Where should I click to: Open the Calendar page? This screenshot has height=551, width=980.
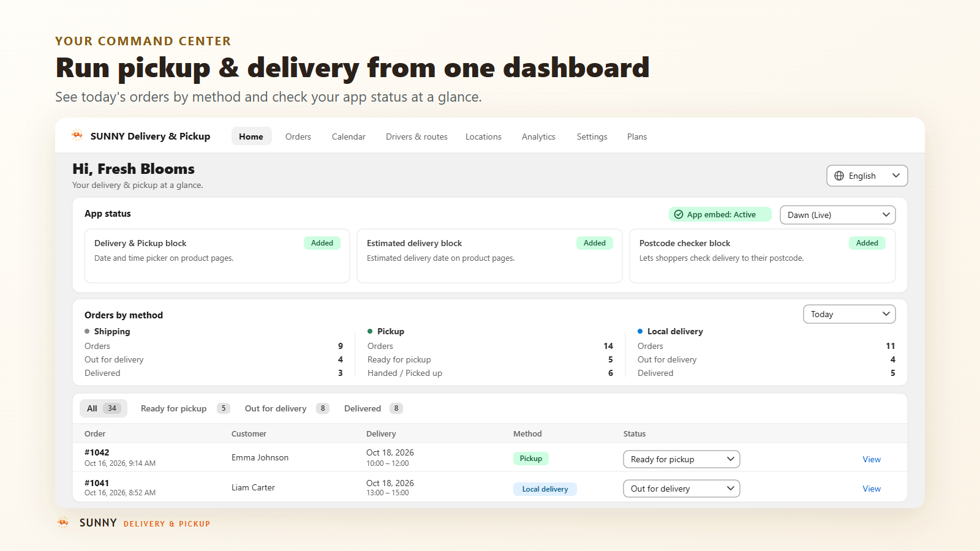pyautogui.click(x=349, y=137)
